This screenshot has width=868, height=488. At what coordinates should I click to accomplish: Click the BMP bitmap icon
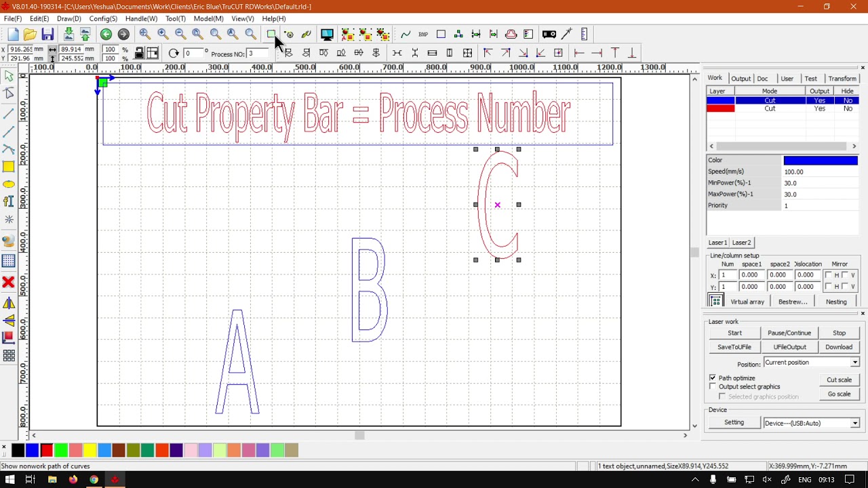[x=423, y=35]
